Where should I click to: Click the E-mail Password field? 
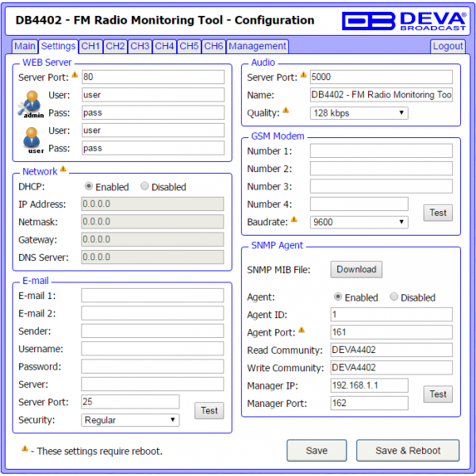pyautogui.click(x=152, y=367)
